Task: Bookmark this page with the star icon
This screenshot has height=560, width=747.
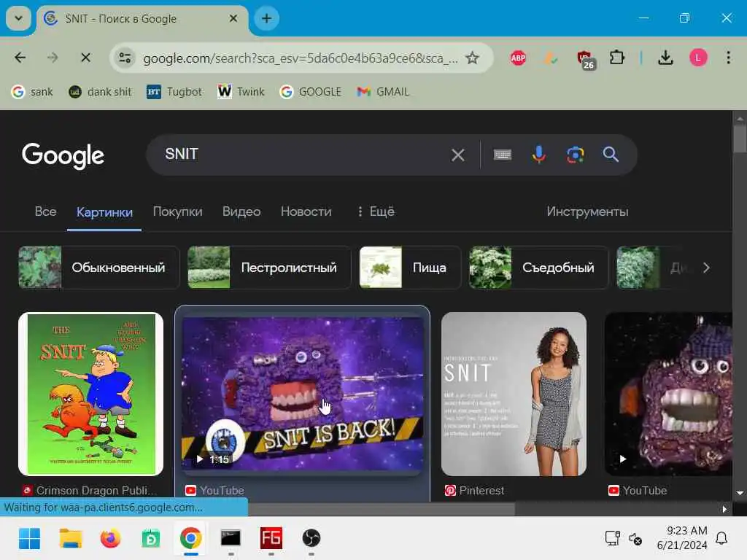Action: 472,58
